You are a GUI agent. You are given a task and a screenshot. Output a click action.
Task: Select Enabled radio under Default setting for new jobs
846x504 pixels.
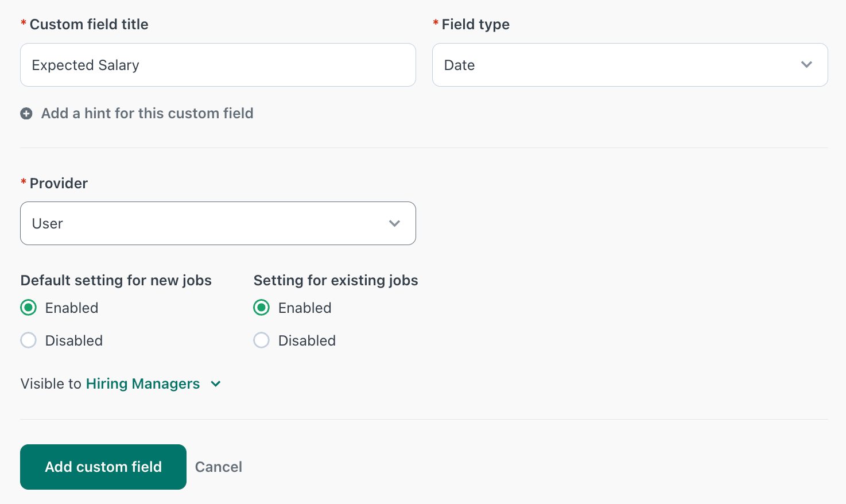click(29, 308)
